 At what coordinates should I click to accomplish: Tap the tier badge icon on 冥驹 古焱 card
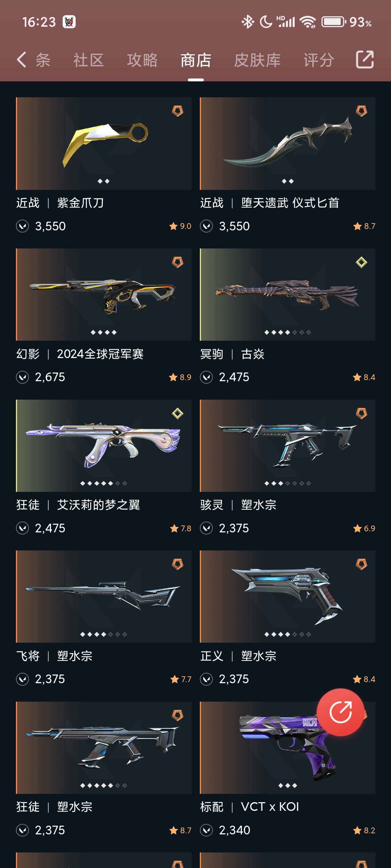pos(361,262)
